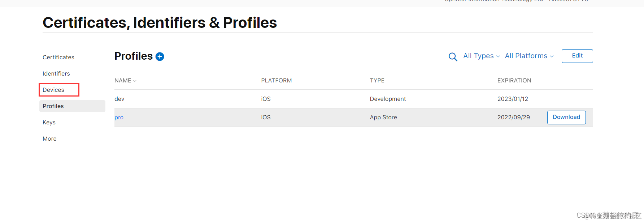
Task: Expand the All Types filter
Action: 481,56
